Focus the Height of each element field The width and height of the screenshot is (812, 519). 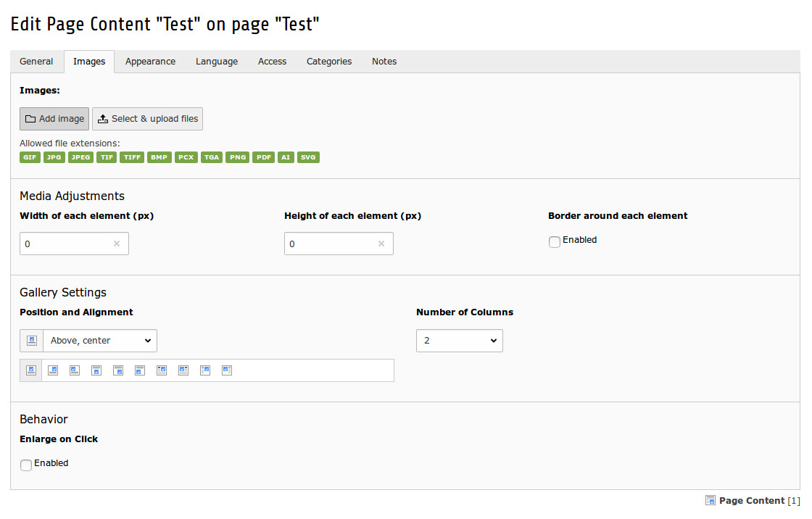click(339, 244)
